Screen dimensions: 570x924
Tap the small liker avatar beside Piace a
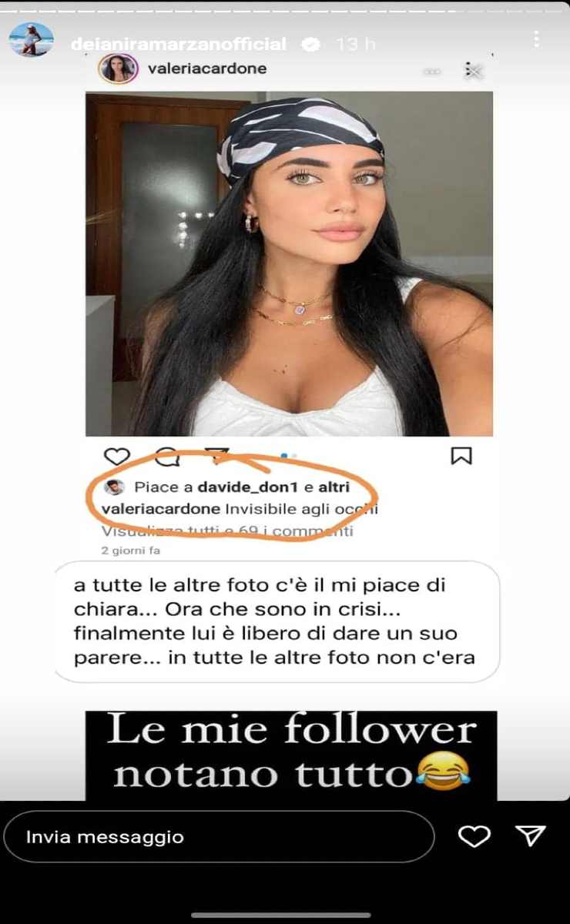(115, 487)
